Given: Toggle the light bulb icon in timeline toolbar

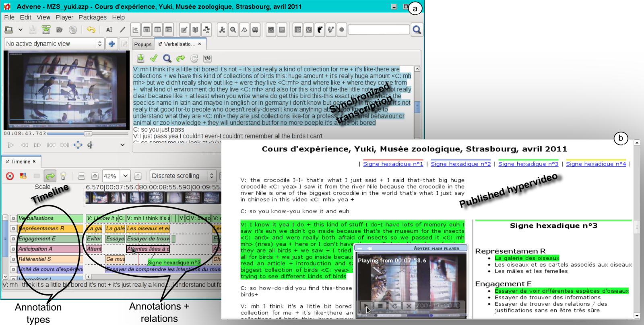Looking at the screenshot, I should 63,176.
